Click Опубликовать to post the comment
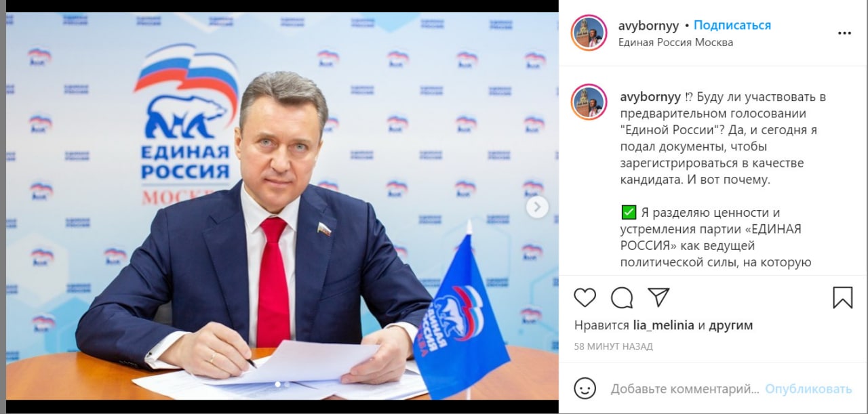The height and width of the screenshot is (414, 868). click(808, 389)
